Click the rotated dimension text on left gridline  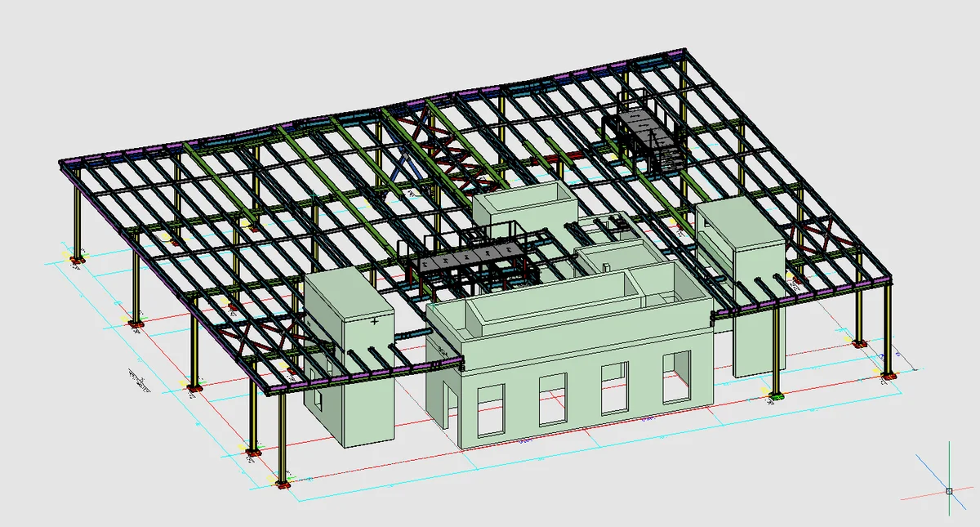(x=136, y=382)
